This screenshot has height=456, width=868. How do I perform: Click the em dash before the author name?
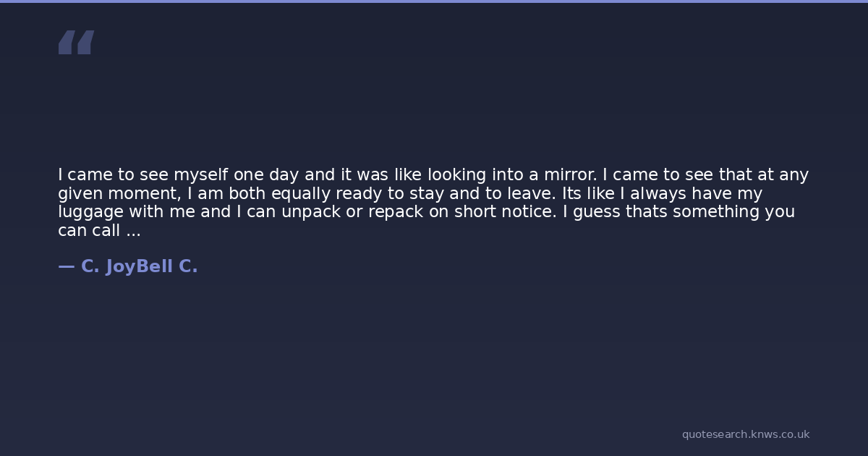click(x=66, y=267)
